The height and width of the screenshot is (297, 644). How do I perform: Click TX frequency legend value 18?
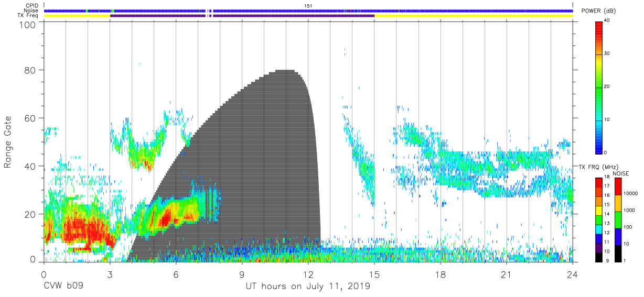[x=607, y=178]
